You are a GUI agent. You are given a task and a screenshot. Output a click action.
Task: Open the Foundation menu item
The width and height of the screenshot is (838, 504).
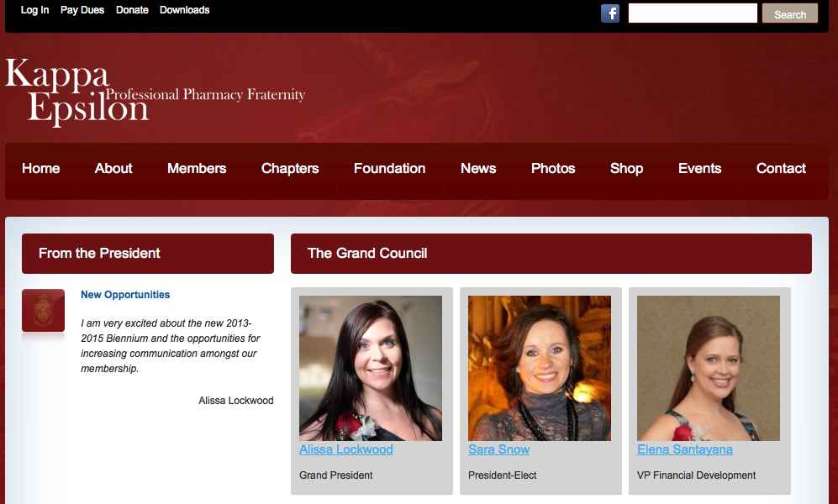390,169
